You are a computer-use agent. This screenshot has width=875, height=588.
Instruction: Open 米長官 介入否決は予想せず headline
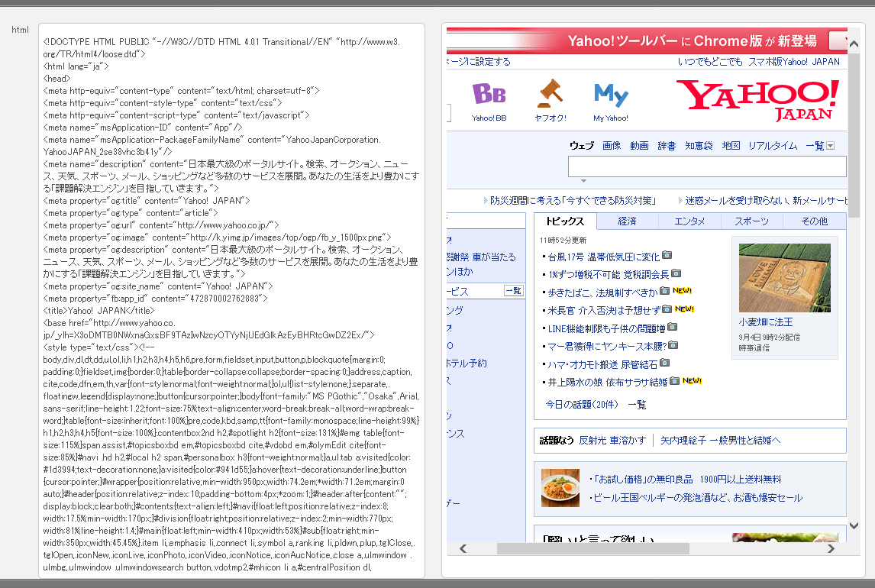coord(604,310)
